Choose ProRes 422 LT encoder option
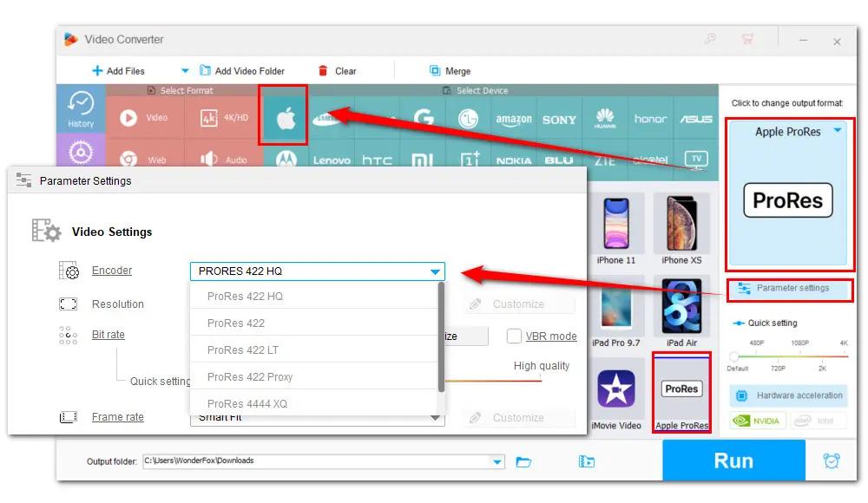868x503 pixels. [x=314, y=350]
